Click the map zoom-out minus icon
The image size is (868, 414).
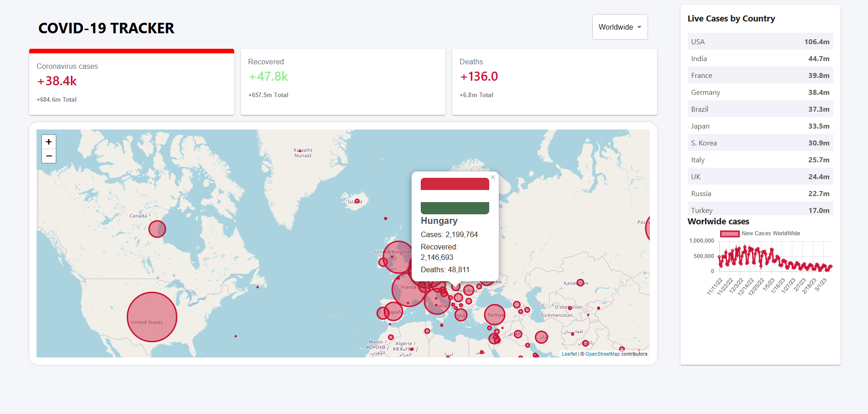click(48, 156)
